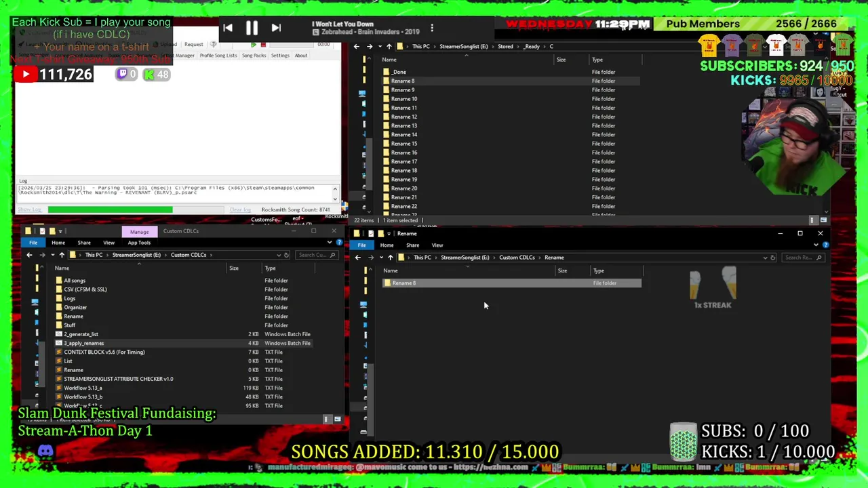868x488 pixels.
Task: Skip to next track in music player
Action: pos(276,28)
